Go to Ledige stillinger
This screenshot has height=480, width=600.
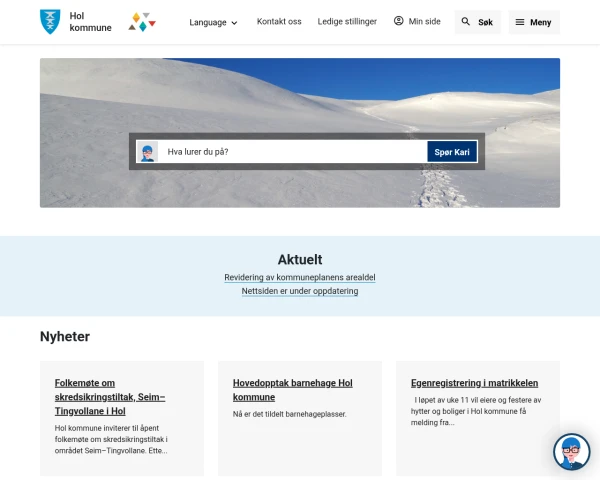click(347, 21)
